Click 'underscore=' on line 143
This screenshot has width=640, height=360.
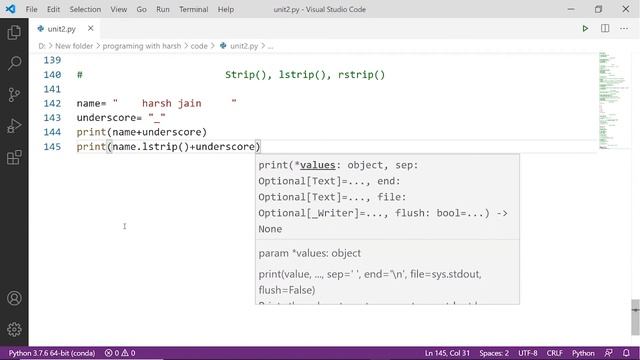pyautogui.click(x=109, y=118)
